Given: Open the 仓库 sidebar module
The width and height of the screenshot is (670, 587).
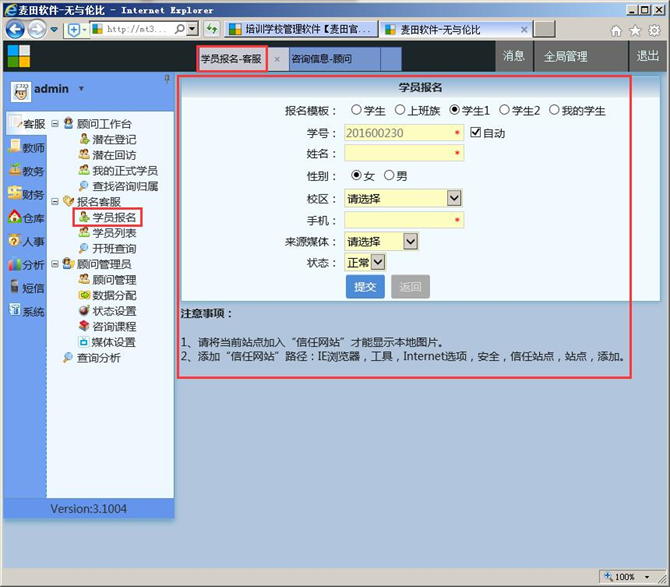Looking at the screenshot, I should tap(26, 218).
